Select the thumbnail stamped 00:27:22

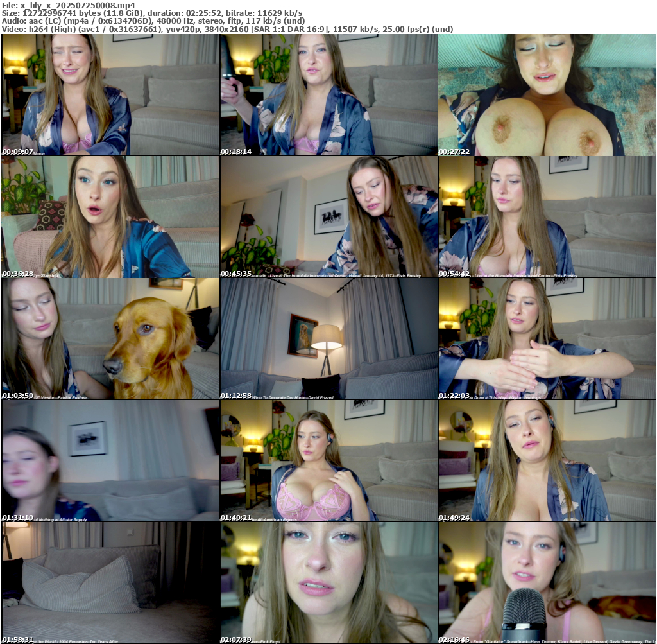[547, 95]
